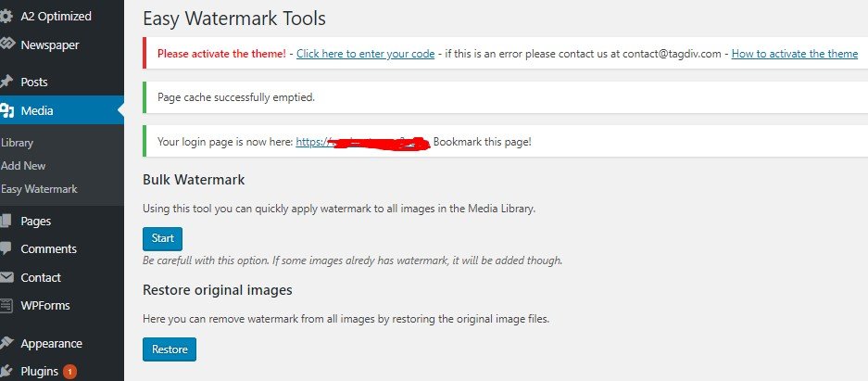The image size is (868, 381).
Task: Click the Comments bubble icon
Action: 6,249
